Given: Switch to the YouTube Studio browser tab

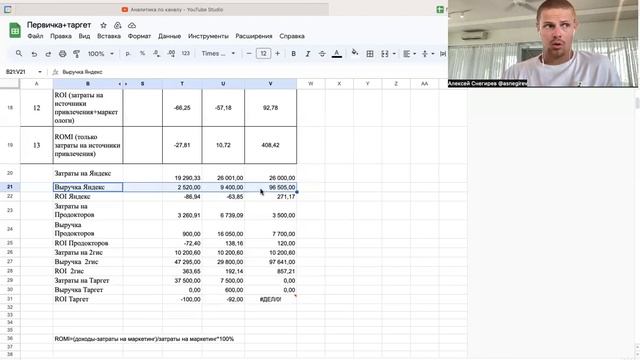Looking at the screenshot, I should click(173, 9).
